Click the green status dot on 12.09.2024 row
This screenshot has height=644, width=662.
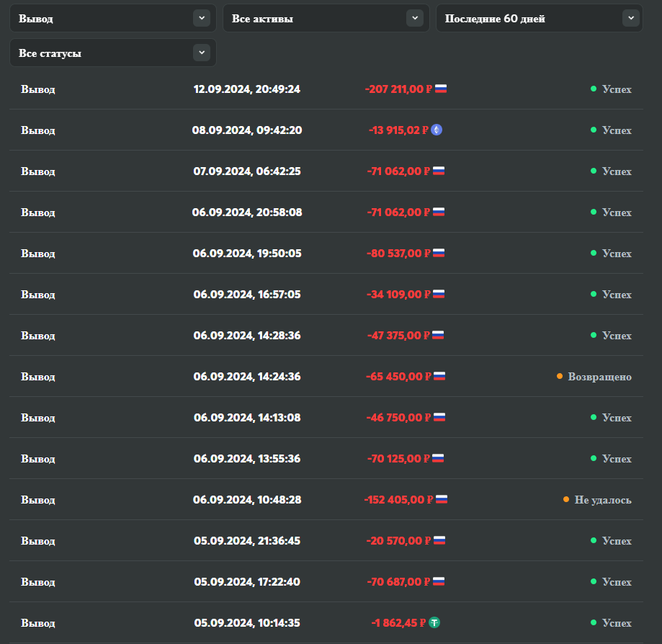594,89
